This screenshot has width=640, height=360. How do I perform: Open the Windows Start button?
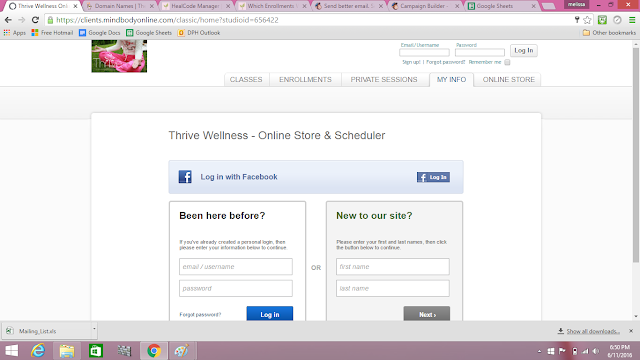pos(11,351)
